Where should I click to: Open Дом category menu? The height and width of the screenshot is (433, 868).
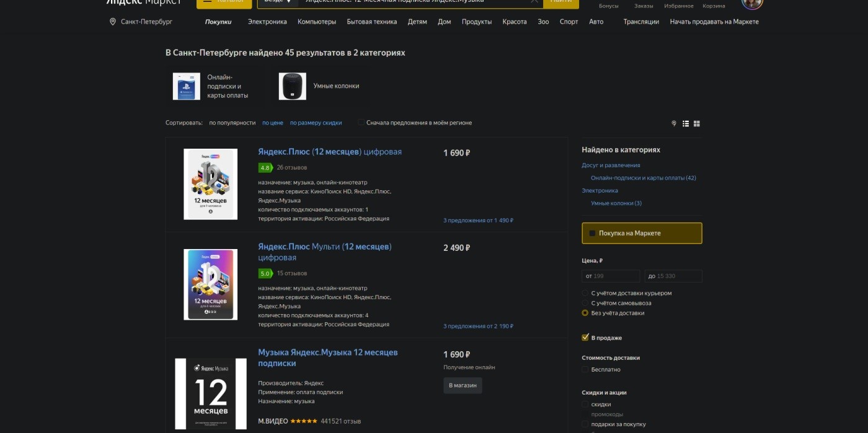(445, 22)
